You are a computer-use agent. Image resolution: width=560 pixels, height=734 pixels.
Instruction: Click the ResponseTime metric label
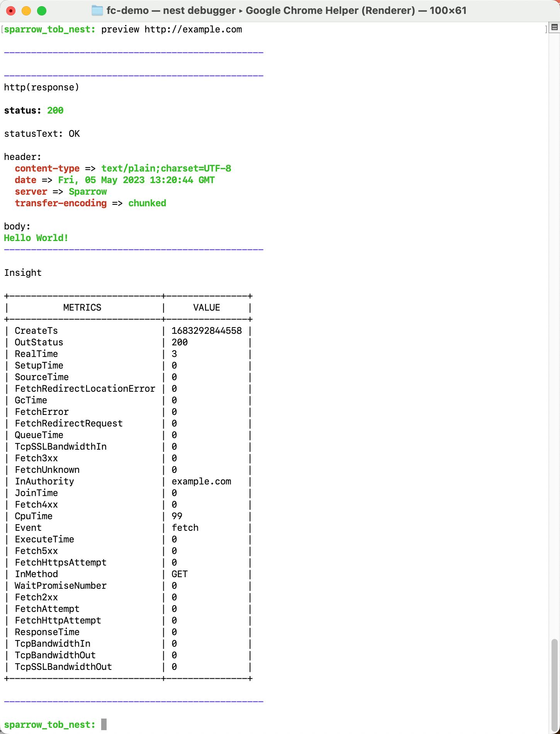[x=47, y=632]
